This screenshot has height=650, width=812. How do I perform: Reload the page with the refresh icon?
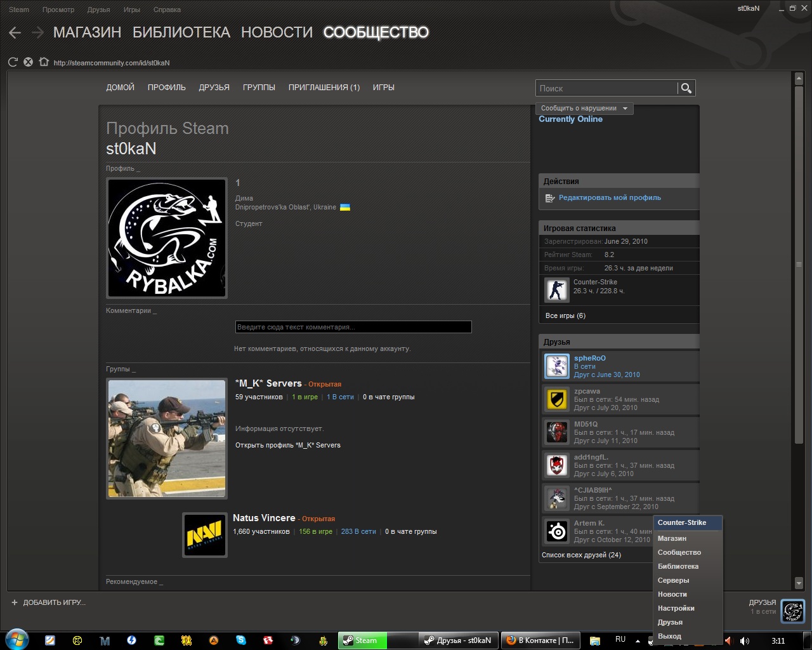click(13, 62)
